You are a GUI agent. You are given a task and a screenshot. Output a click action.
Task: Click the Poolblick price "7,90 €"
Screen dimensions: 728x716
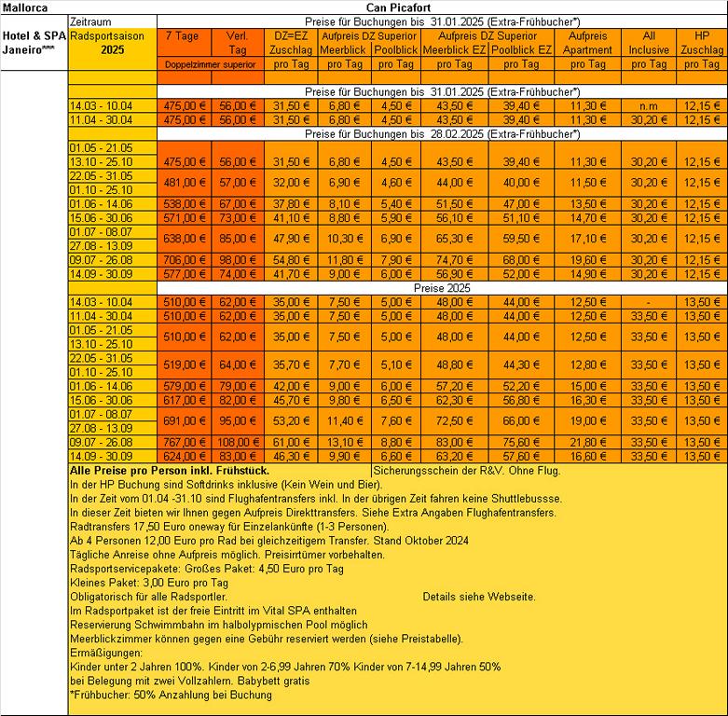[396, 260]
